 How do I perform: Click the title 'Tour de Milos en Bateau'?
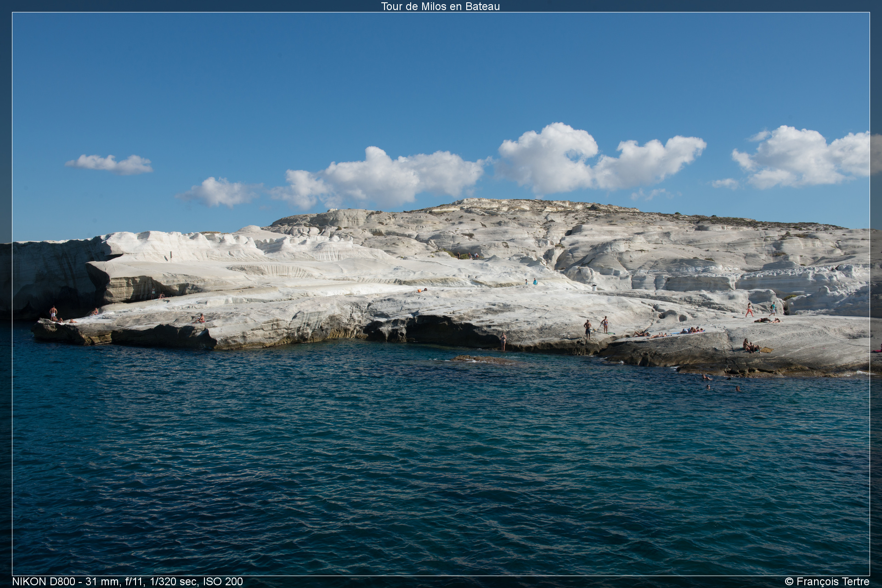[x=440, y=6]
